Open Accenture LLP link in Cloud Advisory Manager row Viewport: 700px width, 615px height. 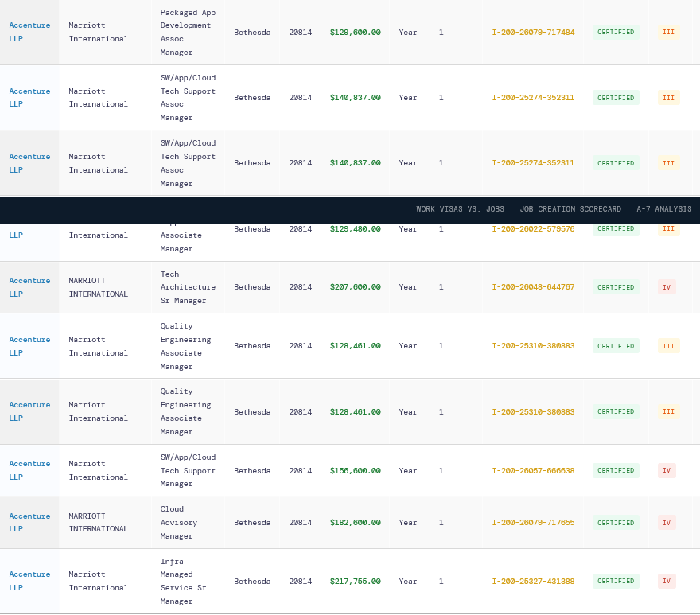pos(29,523)
